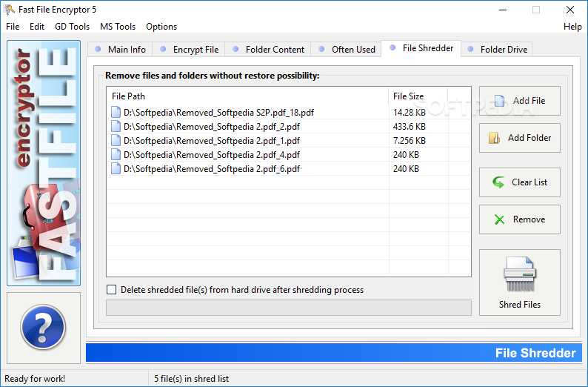This screenshot has height=387, width=588.
Task: Click the file icon for Removed_Softpedia 2.pdf_2.pdf
Action: pos(116,127)
